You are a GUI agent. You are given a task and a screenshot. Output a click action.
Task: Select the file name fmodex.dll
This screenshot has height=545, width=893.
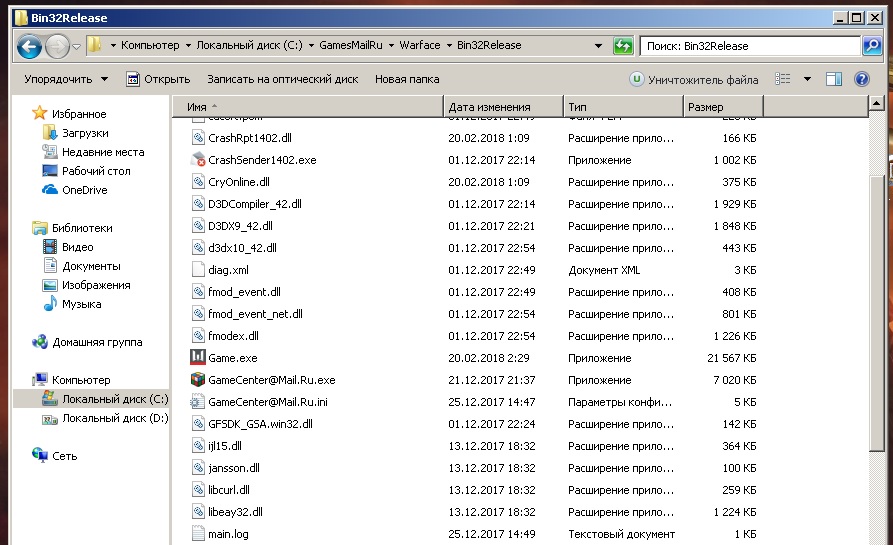point(234,336)
